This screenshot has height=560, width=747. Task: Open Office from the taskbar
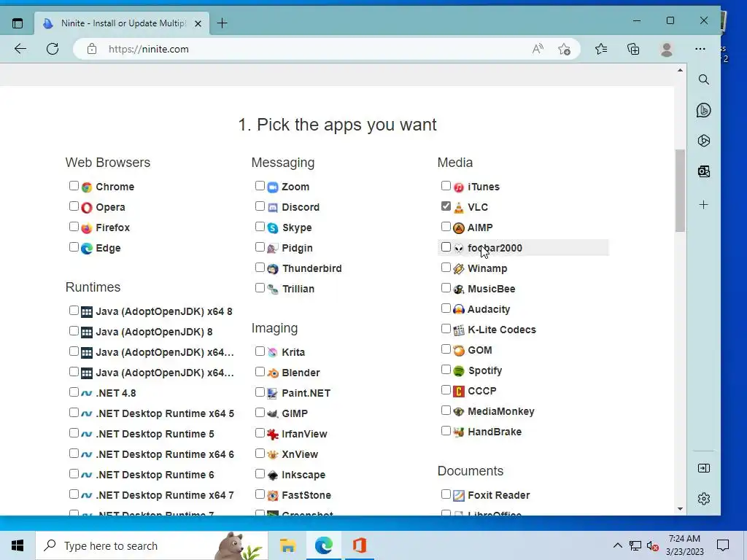coord(360,545)
